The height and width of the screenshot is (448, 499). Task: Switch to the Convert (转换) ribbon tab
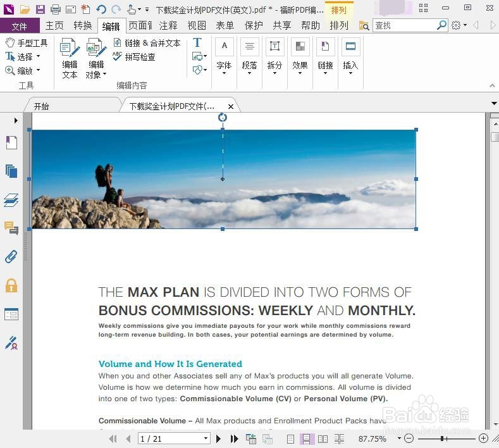(83, 25)
